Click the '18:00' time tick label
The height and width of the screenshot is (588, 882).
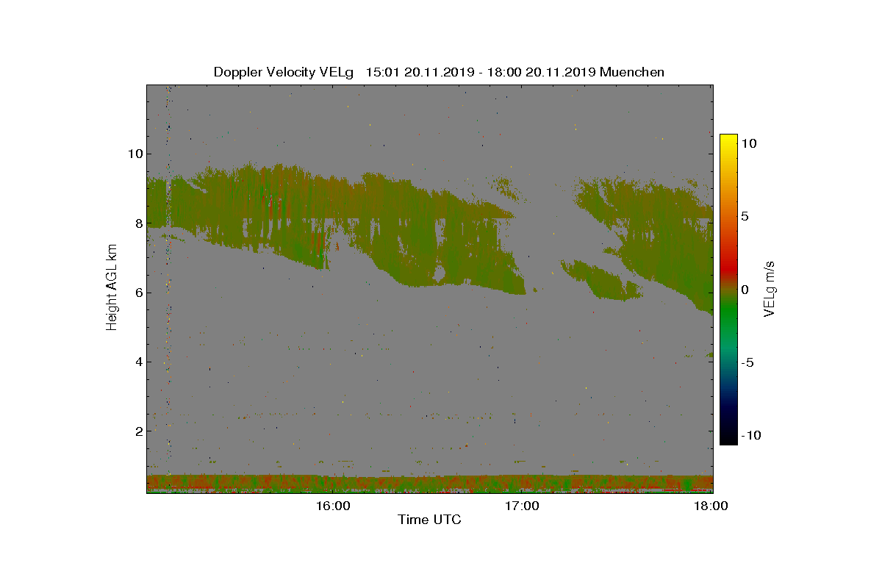pyautogui.click(x=711, y=506)
